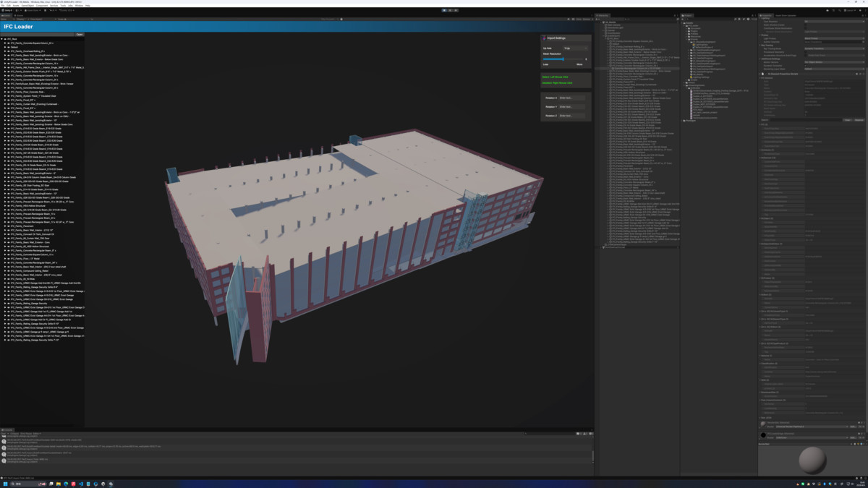The width and height of the screenshot is (868, 488).
Task: Open the Windows Start menu
Action: click(x=6, y=484)
